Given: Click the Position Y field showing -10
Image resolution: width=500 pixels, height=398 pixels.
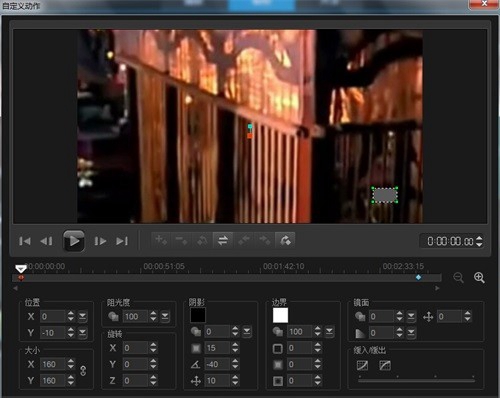Looking at the screenshot, I should (x=53, y=333).
